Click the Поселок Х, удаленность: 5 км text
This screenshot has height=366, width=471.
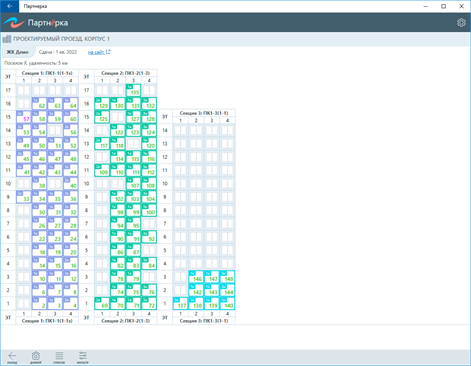coord(36,63)
